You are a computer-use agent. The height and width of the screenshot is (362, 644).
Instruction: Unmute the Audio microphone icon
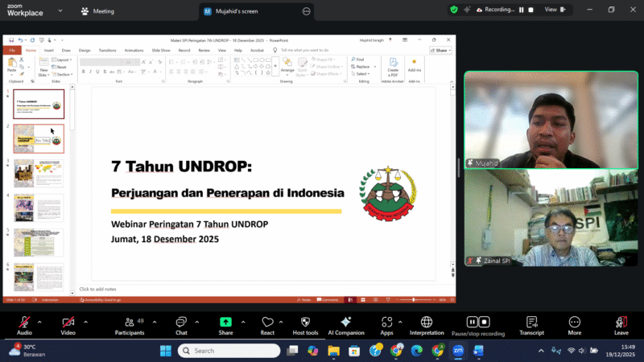(x=24, y=321)
